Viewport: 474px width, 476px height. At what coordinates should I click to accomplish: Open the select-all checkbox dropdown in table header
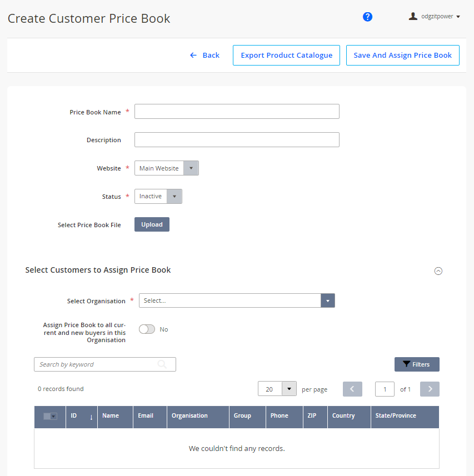(50, 416)
